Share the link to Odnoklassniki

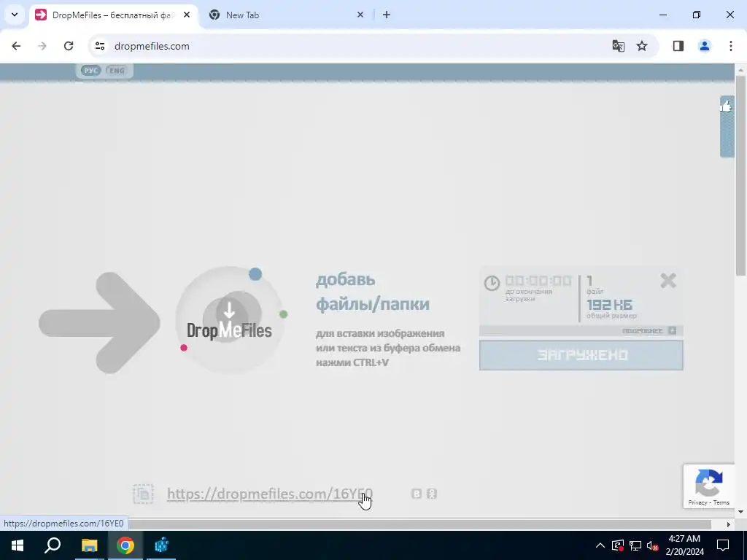click(432, 494)
